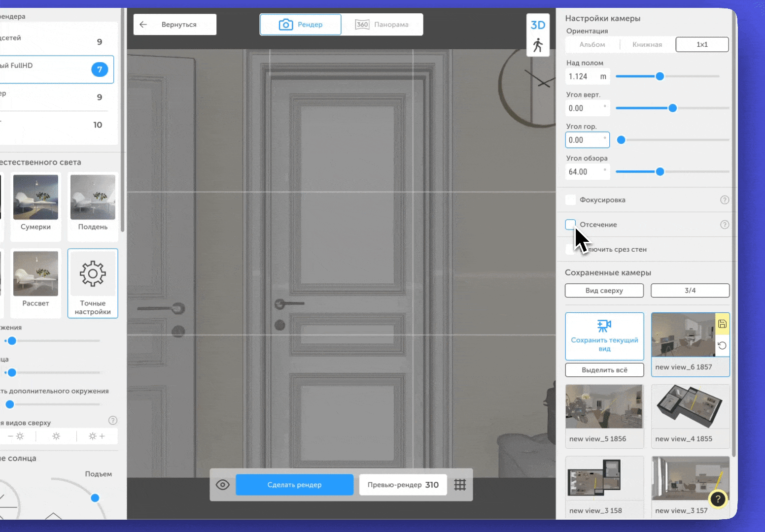
Task: Enable the Отсечение checkbox
Action: [570, 225]
